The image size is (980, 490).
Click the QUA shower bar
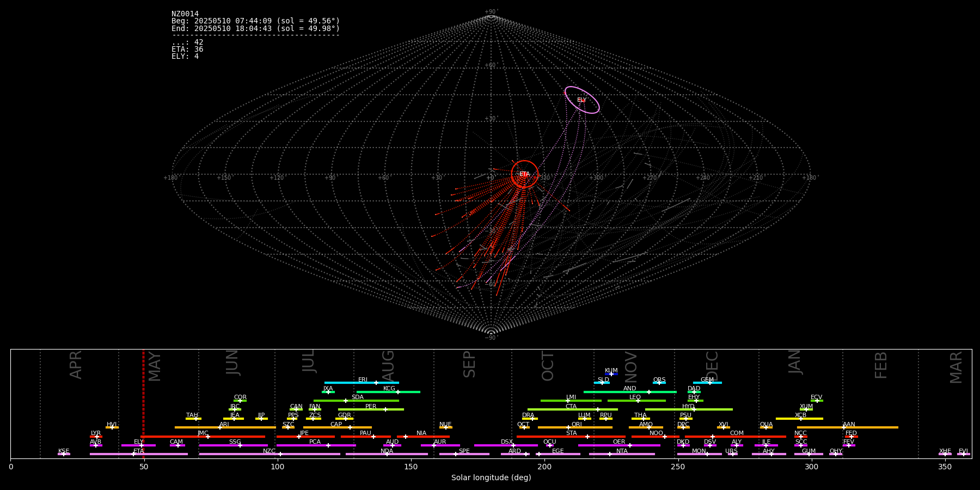click(x=766, y=427)
